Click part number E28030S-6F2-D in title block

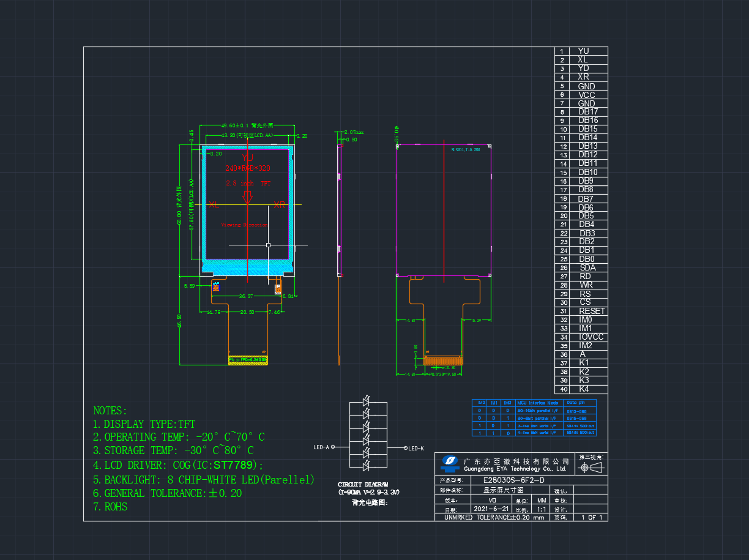(513, 480)
